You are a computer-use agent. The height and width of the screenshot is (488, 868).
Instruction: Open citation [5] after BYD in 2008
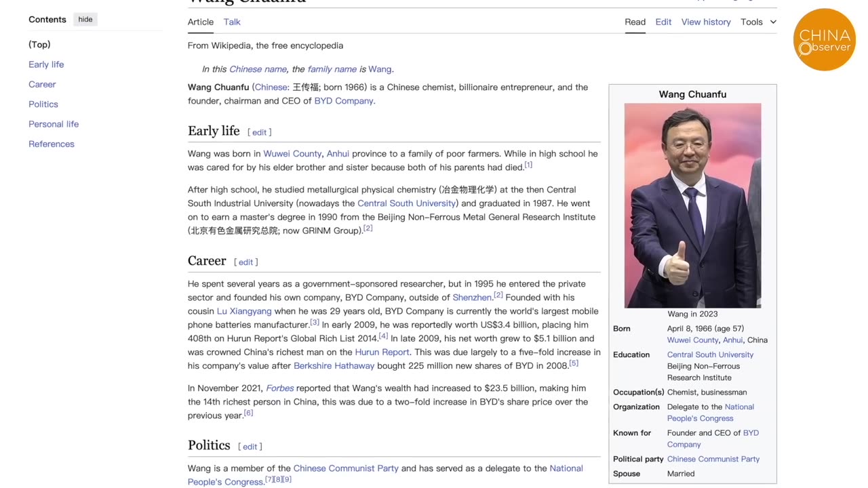tap(574, 363)
